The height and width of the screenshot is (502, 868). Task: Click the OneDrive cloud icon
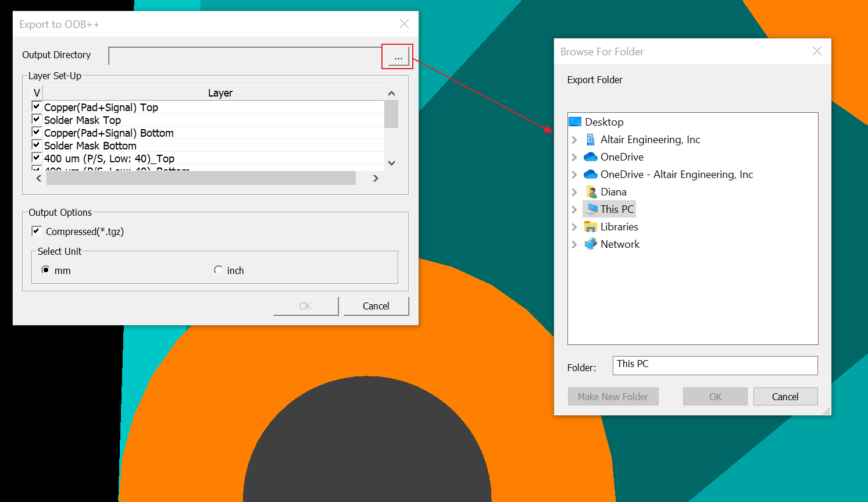[x=591, y=157]
